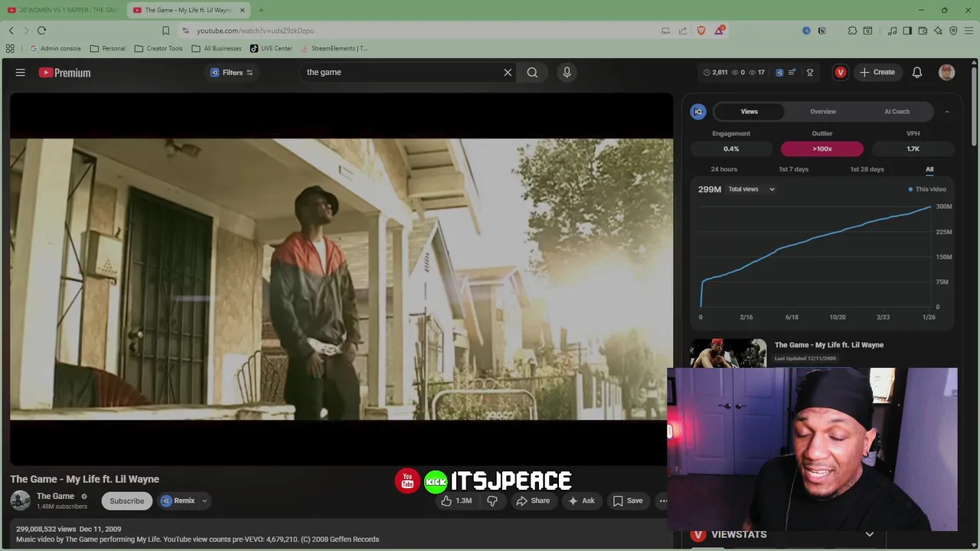Image resolution: width=980 pixels, height=551 pixels.
Task: Open the All Businesses bookmarks folder
Action: tap(217, 48)
